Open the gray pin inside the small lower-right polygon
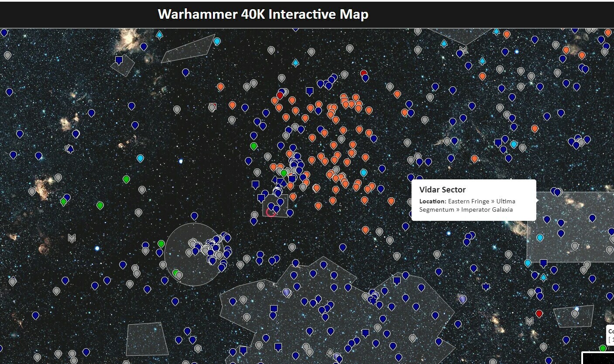614x364 pixels. coord(575,313)
